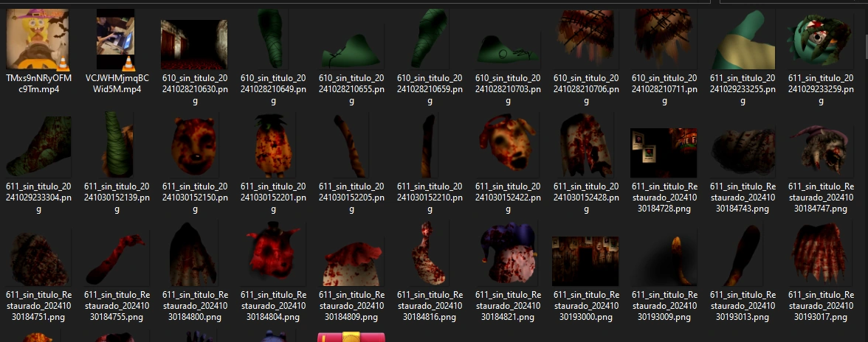
Task: Click file name 610_sin_titulo_20241028210659.png
Action: [x=430, y=89]
